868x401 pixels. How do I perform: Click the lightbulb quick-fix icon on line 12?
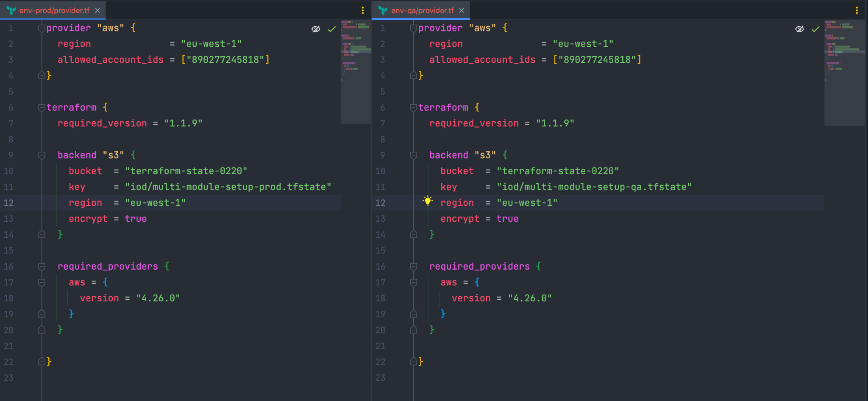click(x=428, y=200)
